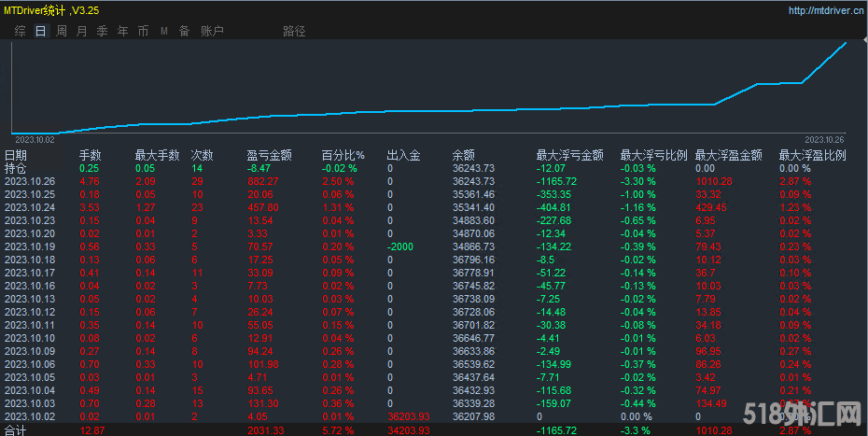
Task: Click the 余额 balance column header
Action: click(x=463, y=155)
